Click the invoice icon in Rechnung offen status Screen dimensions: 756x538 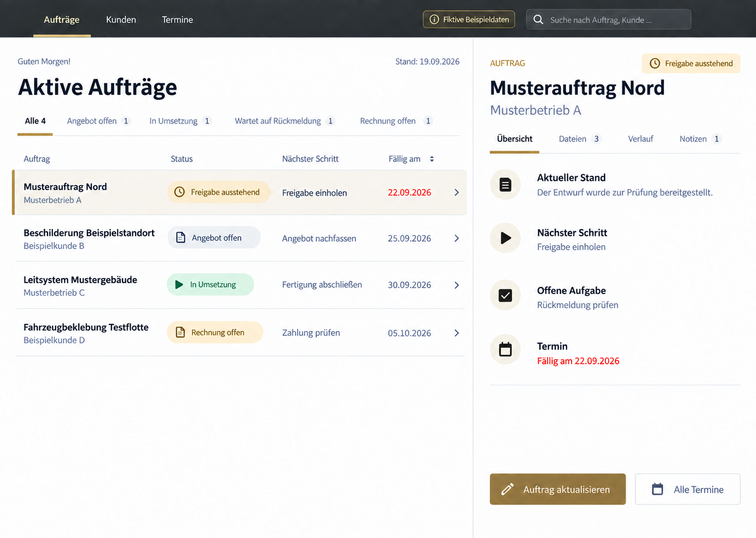pyautogui.click(x=180, y=333)
